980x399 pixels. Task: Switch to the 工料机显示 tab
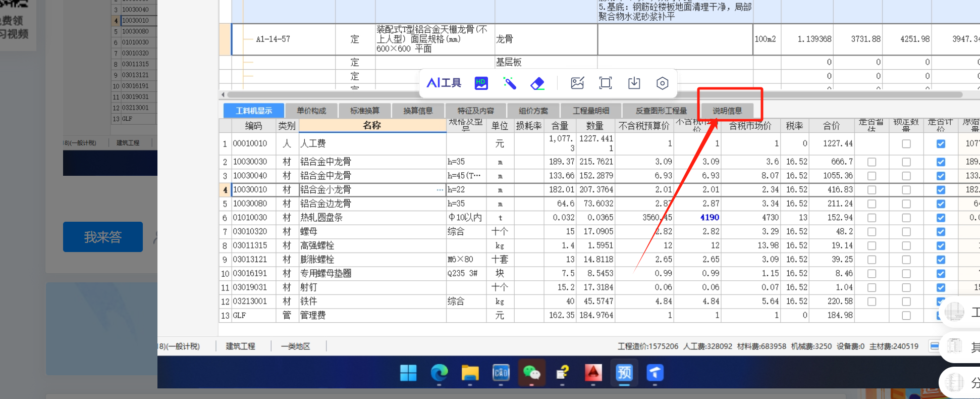click(253, 111)
